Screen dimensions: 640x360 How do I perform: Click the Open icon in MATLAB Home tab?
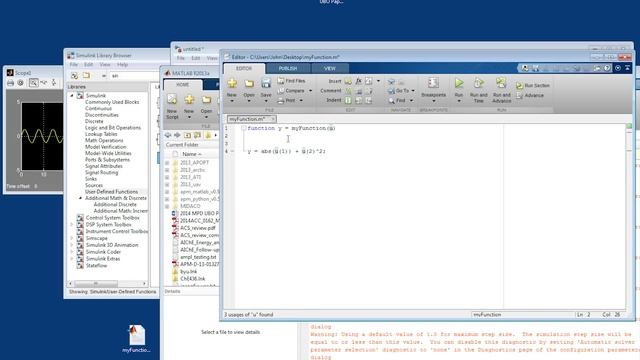[x=206, y=99]
